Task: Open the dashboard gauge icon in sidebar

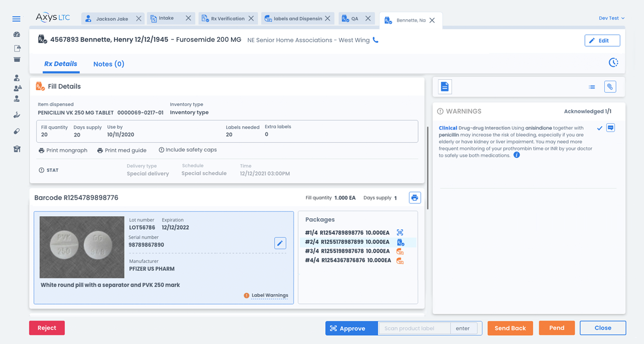Action: coord(17,35)
